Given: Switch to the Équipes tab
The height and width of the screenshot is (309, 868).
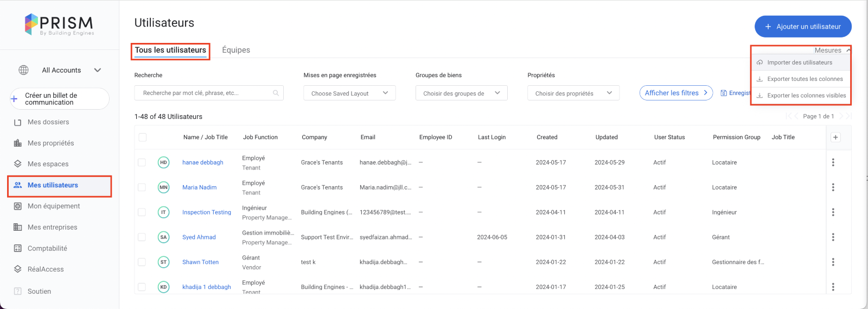Looking at the screenshot, I should pos(236,50).
